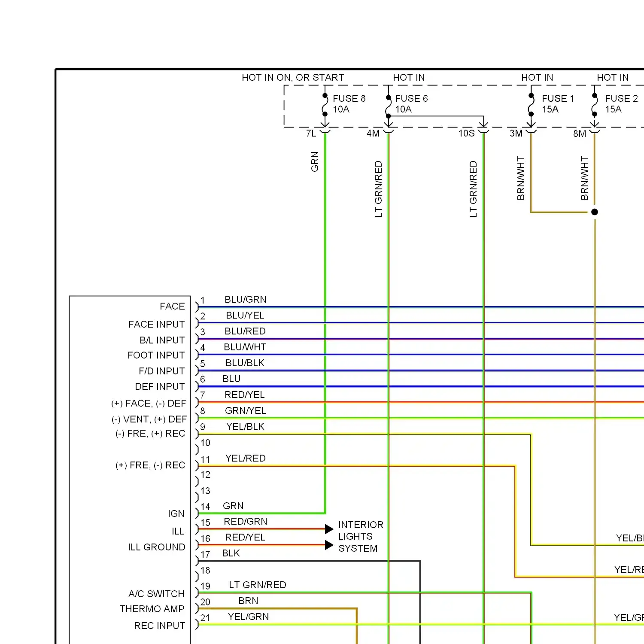Click the vertical 'GRN' wire label under Fuse 8
This screenshot has height=644, width=644.
315,162
